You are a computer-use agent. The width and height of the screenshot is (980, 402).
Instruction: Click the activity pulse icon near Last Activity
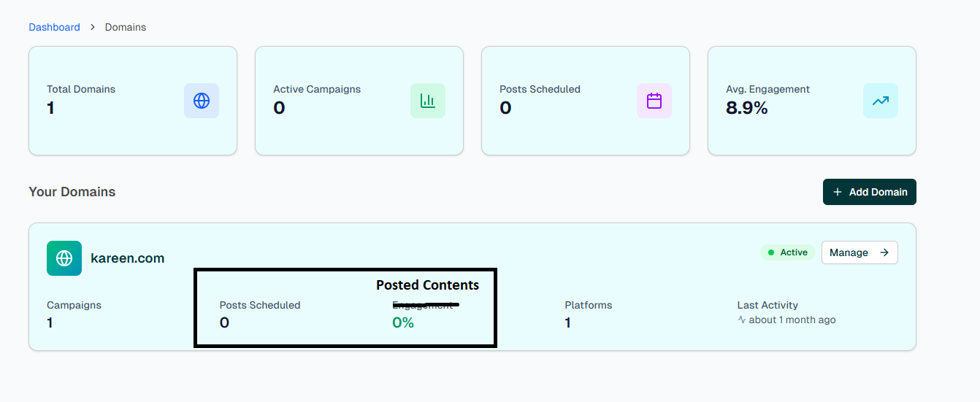(742, 320)
